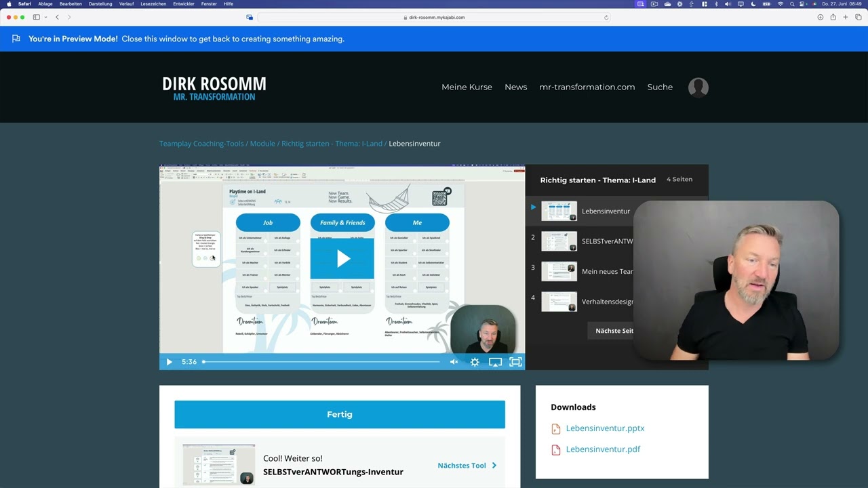Click the Dirk Rosomm logo
This screenshot has width=868, height=488.
click(214, 88)
